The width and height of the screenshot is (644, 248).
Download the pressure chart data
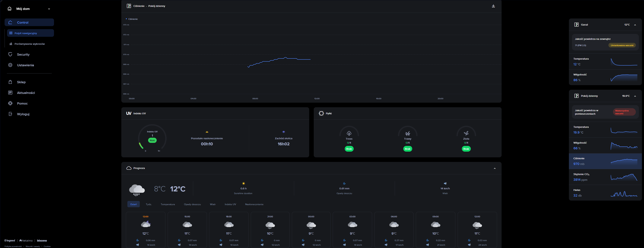[x=493, y=6]
